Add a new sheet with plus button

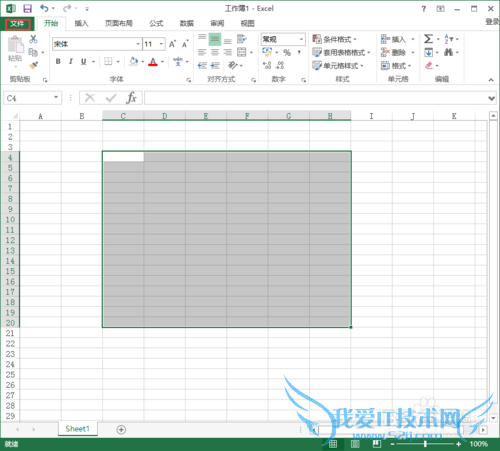point(121,430)
